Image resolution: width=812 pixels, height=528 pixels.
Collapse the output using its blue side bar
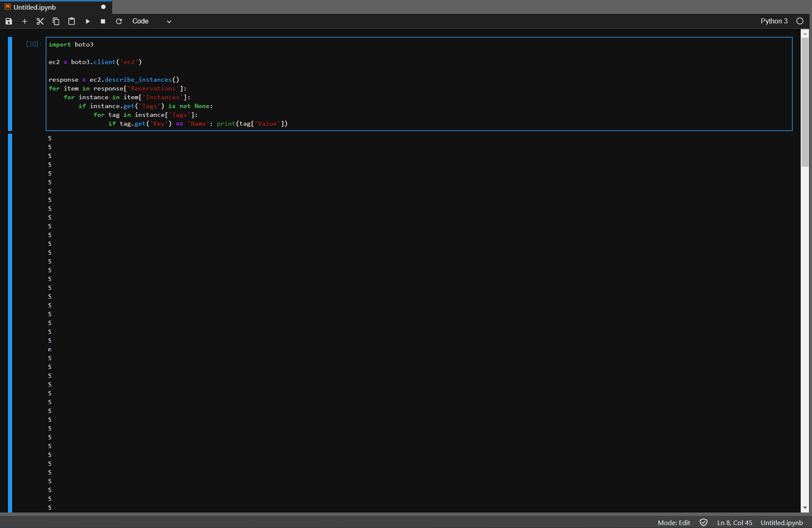tap(10, 322)
